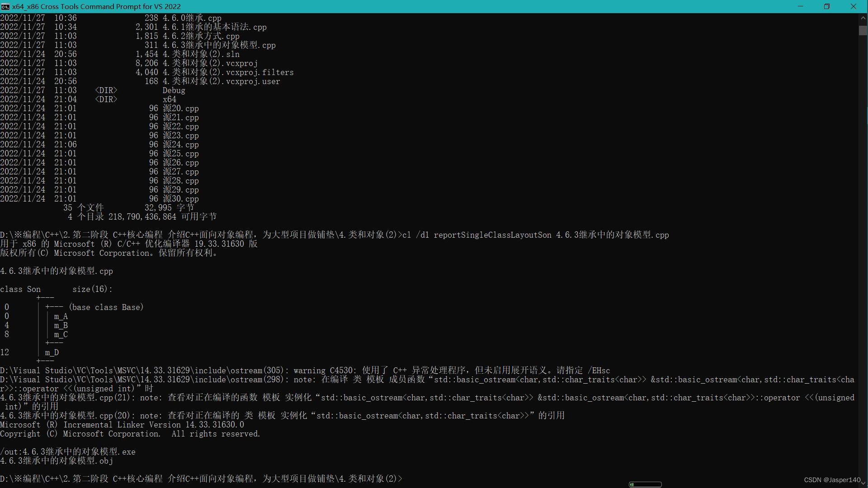Click file name 4.类和对象(2).sln

[x=201, y=54]
